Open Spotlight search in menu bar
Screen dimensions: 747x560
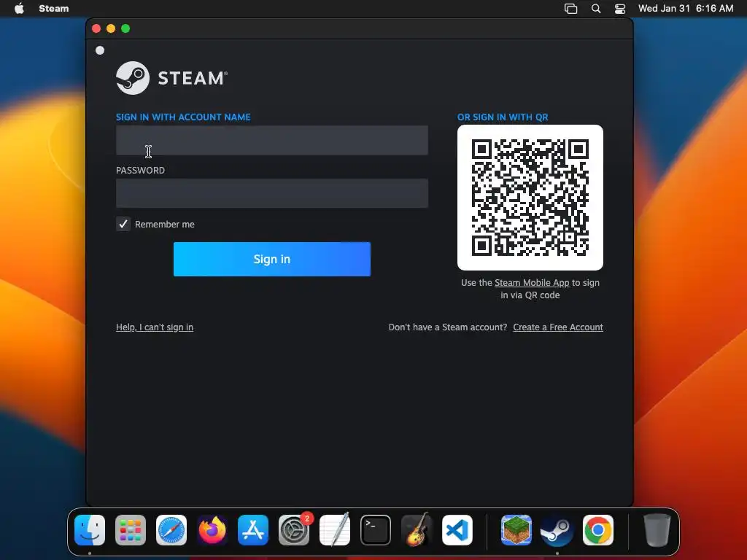[595, 9]
